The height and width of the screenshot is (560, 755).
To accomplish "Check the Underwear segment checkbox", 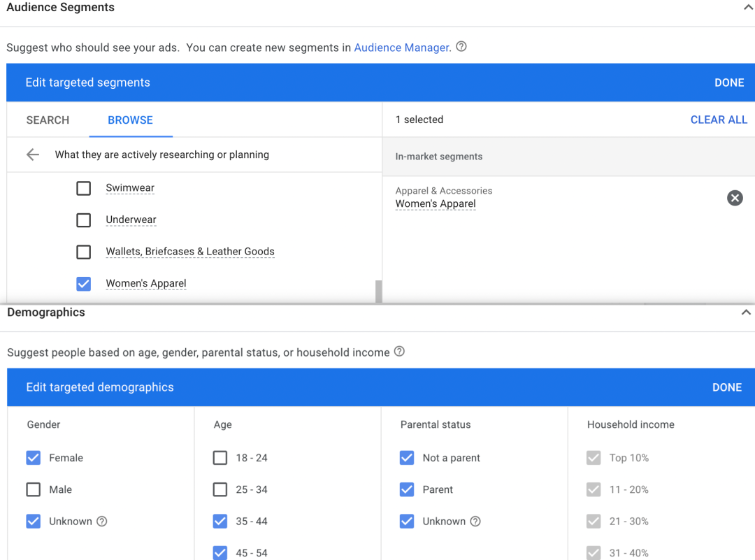I will [x=84, y=220].
